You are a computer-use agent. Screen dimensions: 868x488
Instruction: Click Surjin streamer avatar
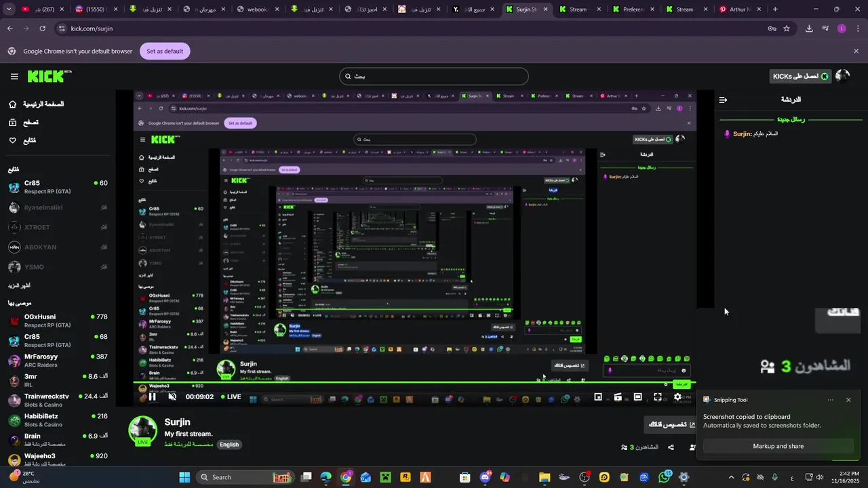pyautogui.click(x=143, y=430)
